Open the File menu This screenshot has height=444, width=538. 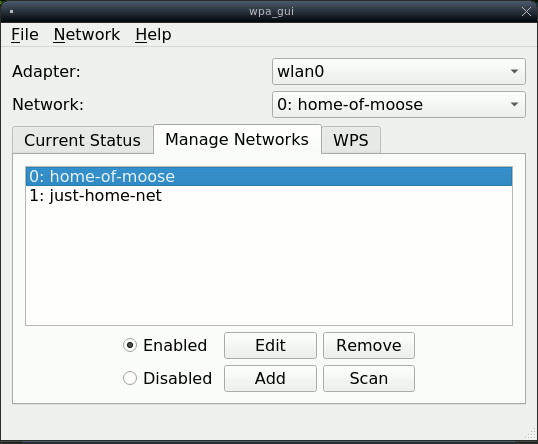point(25,35)
